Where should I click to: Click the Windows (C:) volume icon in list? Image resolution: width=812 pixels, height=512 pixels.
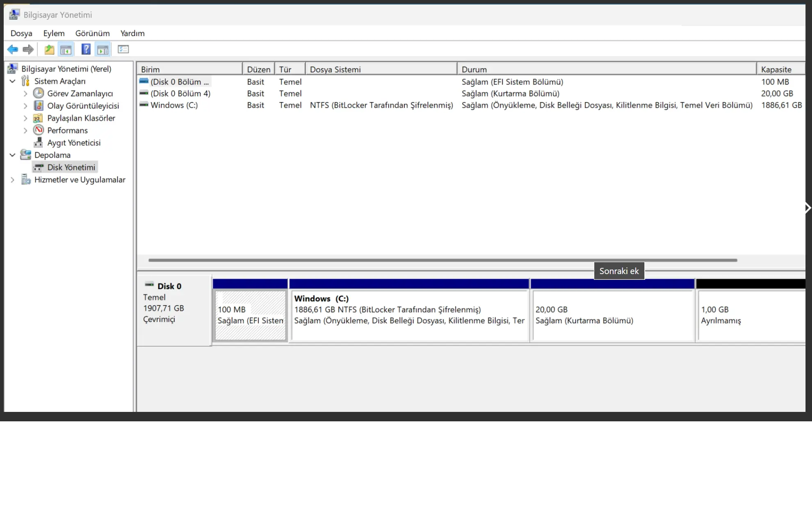[144, 105]
